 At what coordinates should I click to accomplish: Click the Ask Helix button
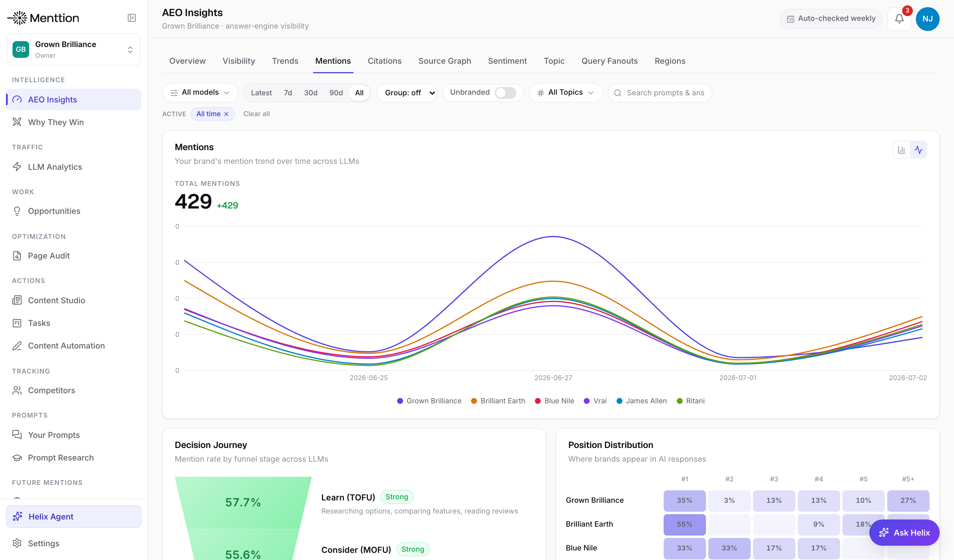(x=905, y=533)
